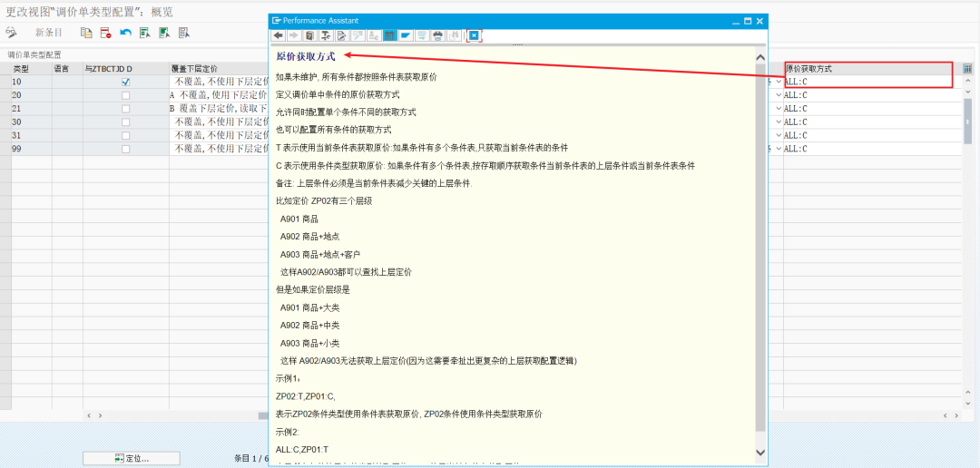The image size is (980, 468).
Task: Open table column settings grid icon
Action: click(967, 69)
